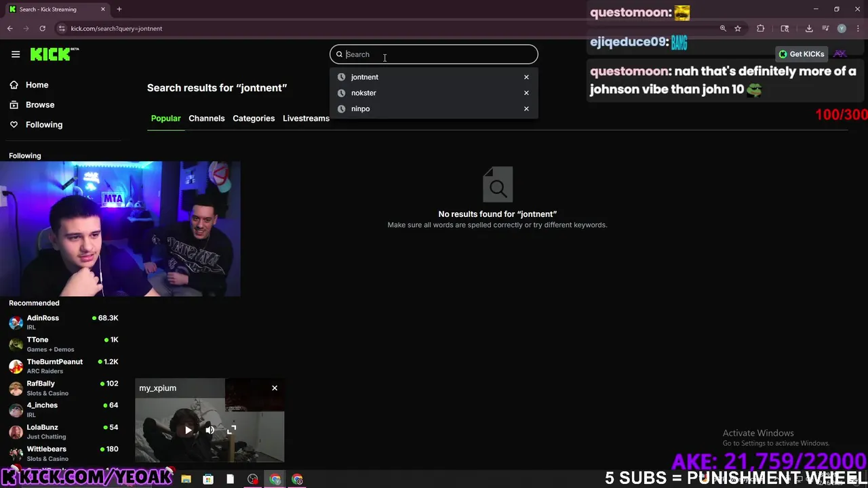Image resolution: width=868 pixels, height=488 pixels.
Task: Open File Explorer from the taskbar
Action: [186, 479]
